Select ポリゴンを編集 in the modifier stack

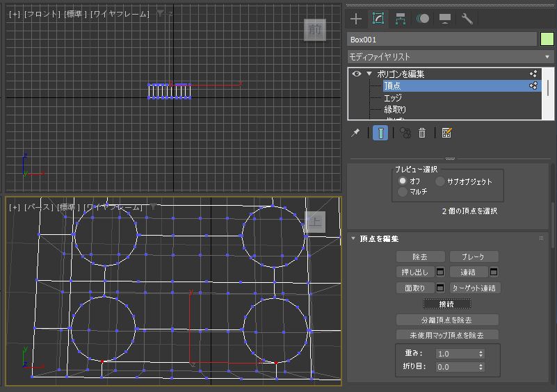point(401,74)
